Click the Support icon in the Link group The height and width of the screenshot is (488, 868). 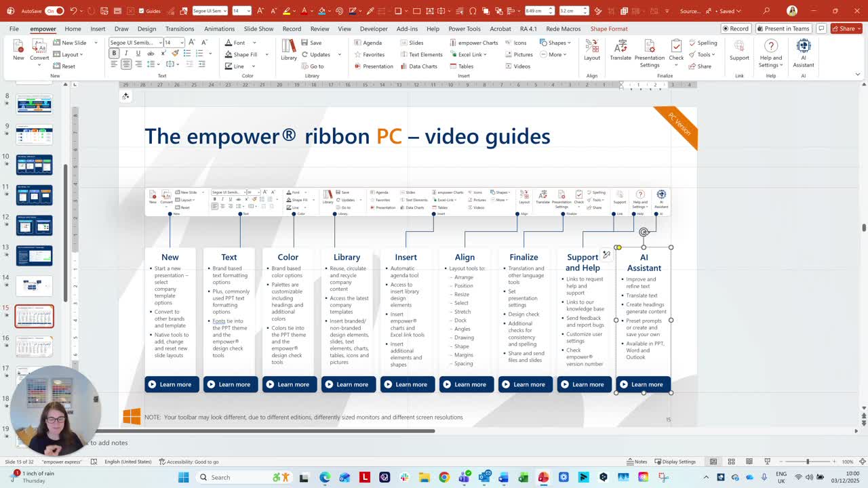click(739, 49)
